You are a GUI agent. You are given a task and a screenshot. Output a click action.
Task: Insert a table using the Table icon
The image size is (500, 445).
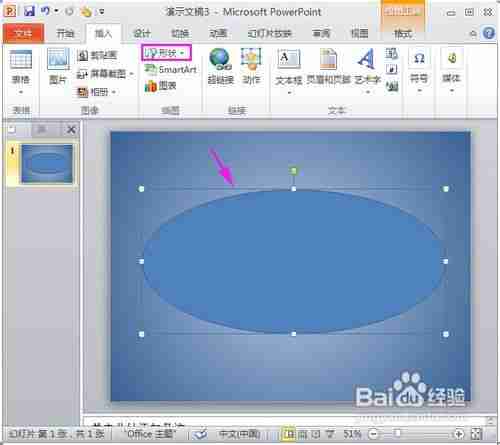click(21, 60)
